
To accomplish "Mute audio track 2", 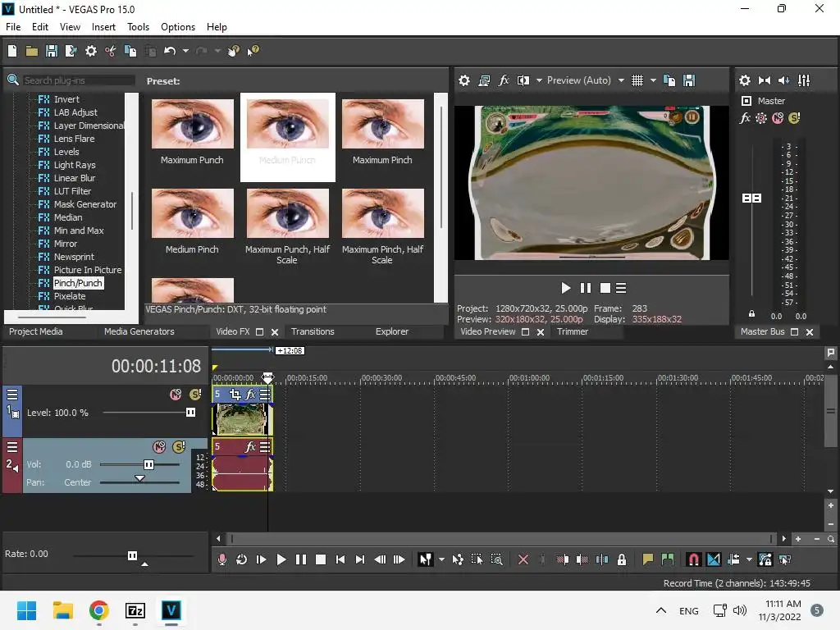I will point(159,446).
